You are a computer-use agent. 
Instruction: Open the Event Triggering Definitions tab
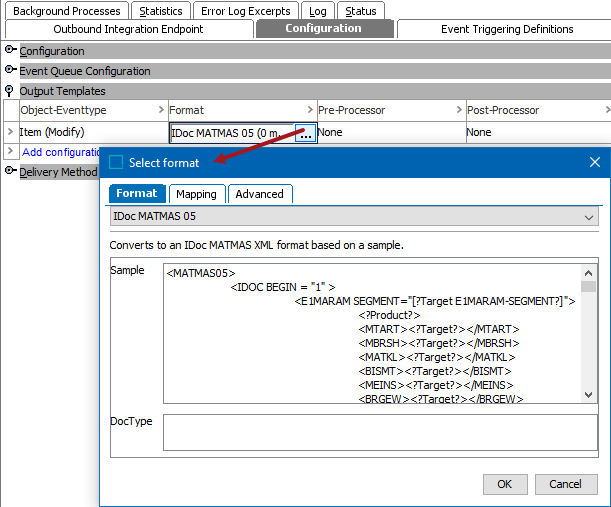click(x=507, y=29)
